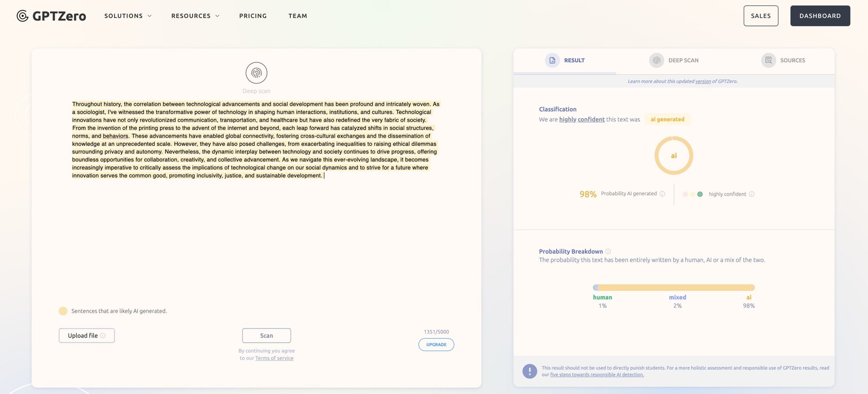Open the Team page

click(298, 16)
